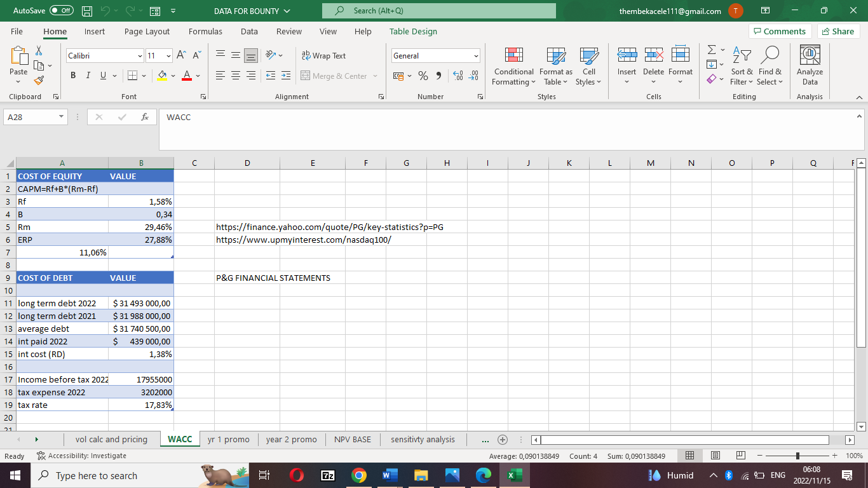This screenshot has width=868, height=488.
Task: Apply Bold formatting to the cell
Action: pyautogui.click(x=73, y=76)
